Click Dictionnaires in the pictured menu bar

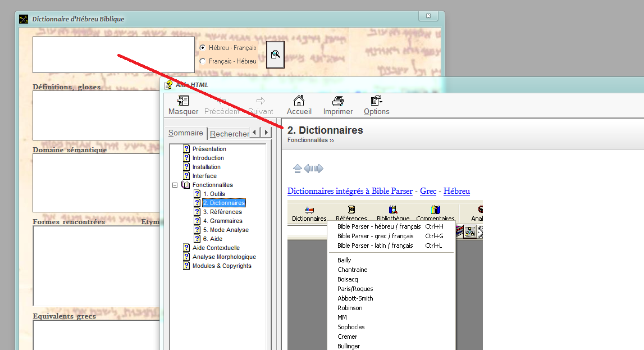click(309, 214)
